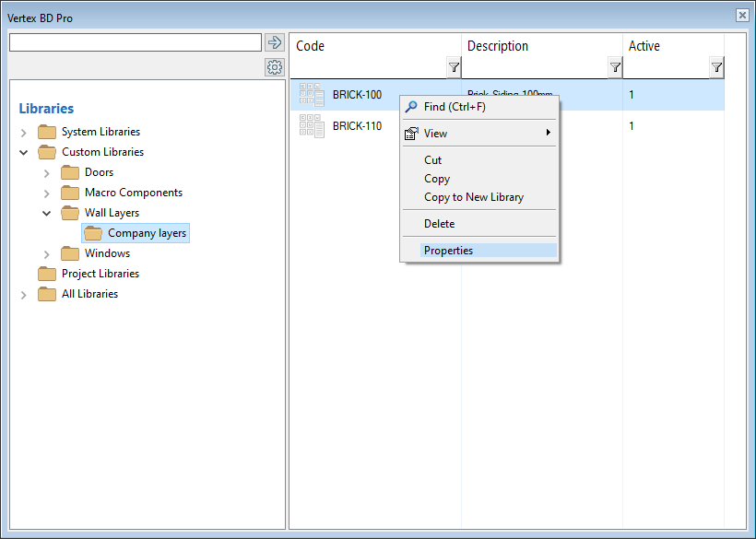Click the Project Libraries folder icon

point(47,274)
